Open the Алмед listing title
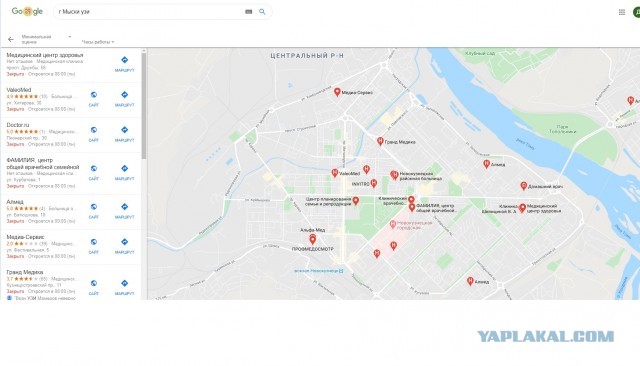 [15, 202]
